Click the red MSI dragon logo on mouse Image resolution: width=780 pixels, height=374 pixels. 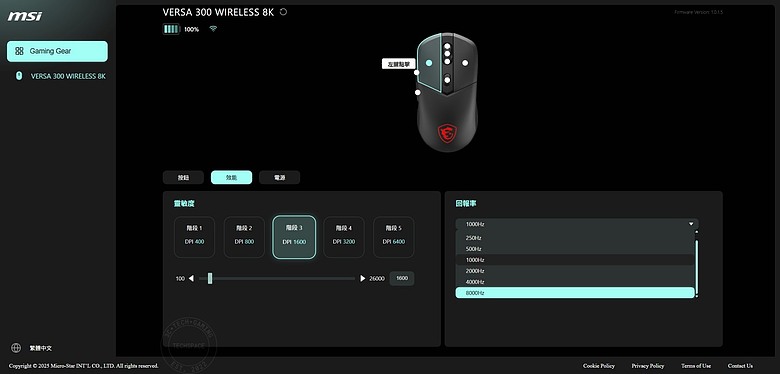[446, 133]
